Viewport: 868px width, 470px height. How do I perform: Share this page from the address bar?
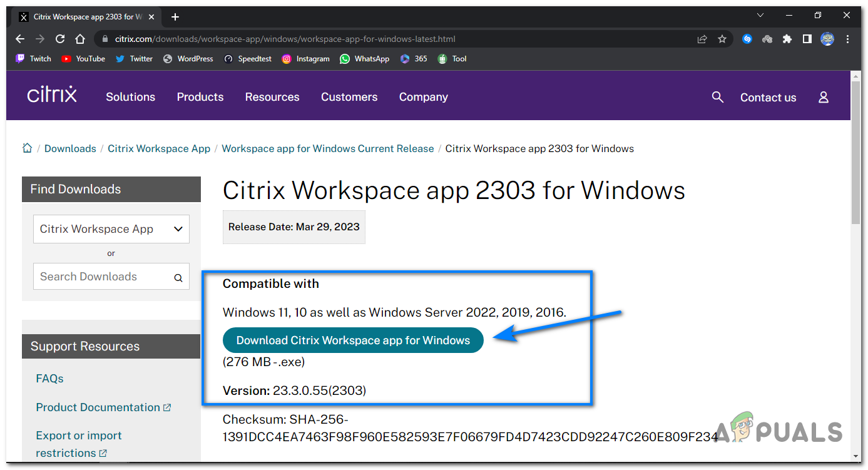tap(702, 39)
